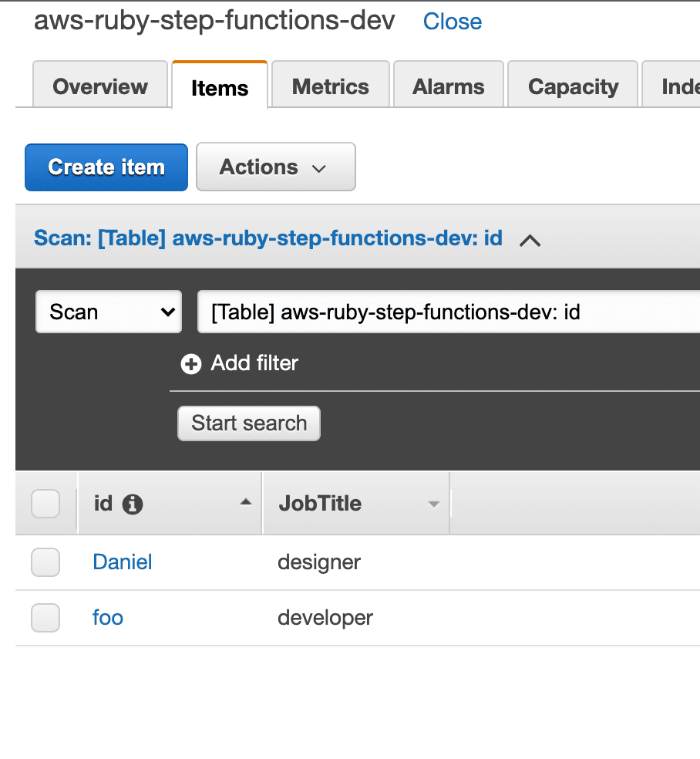The height and width of the screenshot is (759, 700).
Task: Toggle the select-all checkbox in table header
Action: (45, 504)
